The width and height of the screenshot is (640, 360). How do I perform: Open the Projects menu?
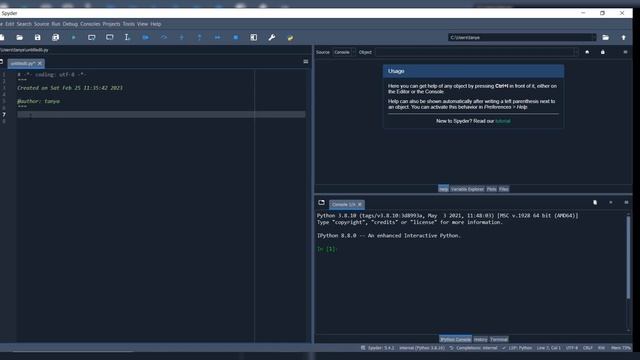point(111,24)
